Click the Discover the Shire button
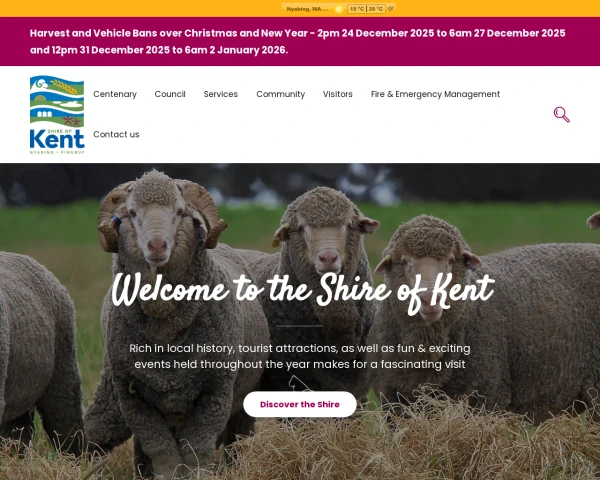The width and height of the screenshot is (600, 480). tap(300, 404)
